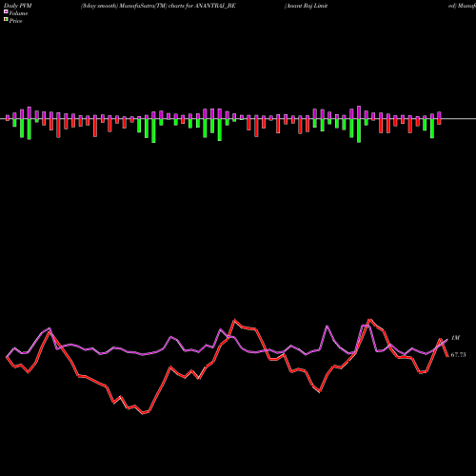476x476 pixels.
Task: Click the Price legend color swatch
Action: (6, 19)
